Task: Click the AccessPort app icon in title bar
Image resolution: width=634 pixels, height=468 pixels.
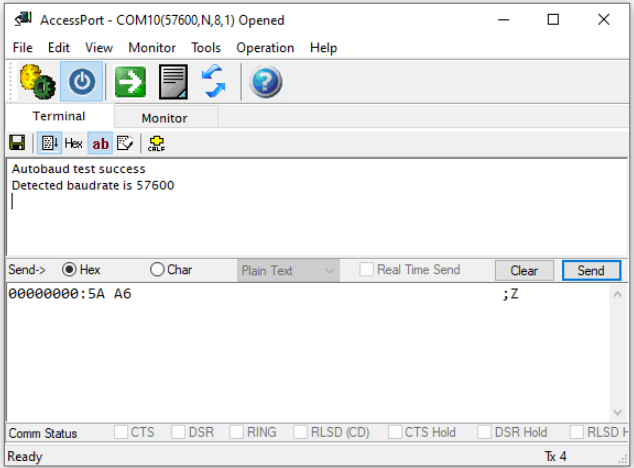Action: click(23, 19)
